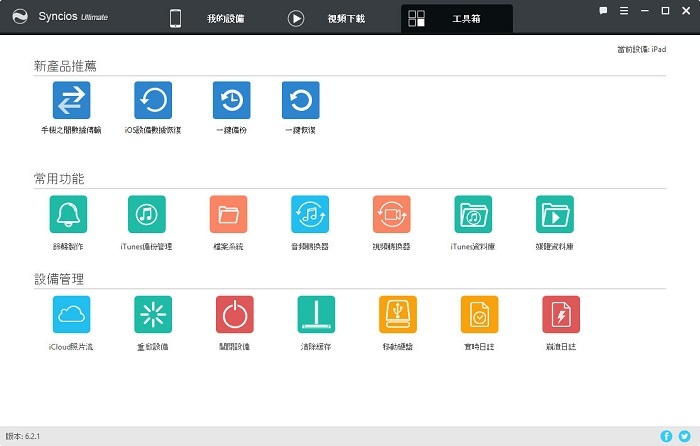Start the one-click restore tool
This screenshot has width=700, height=446.
point(300,101)
